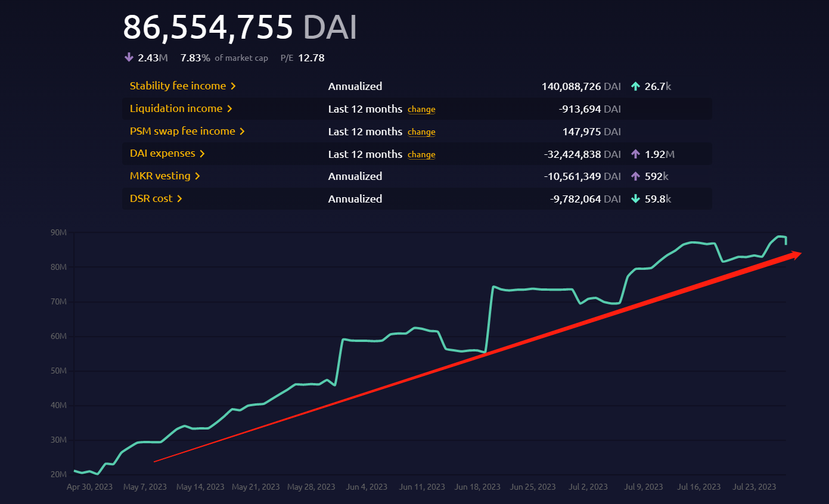Open the DAI expenses link

pyautogui.click(x=167, y=154)
